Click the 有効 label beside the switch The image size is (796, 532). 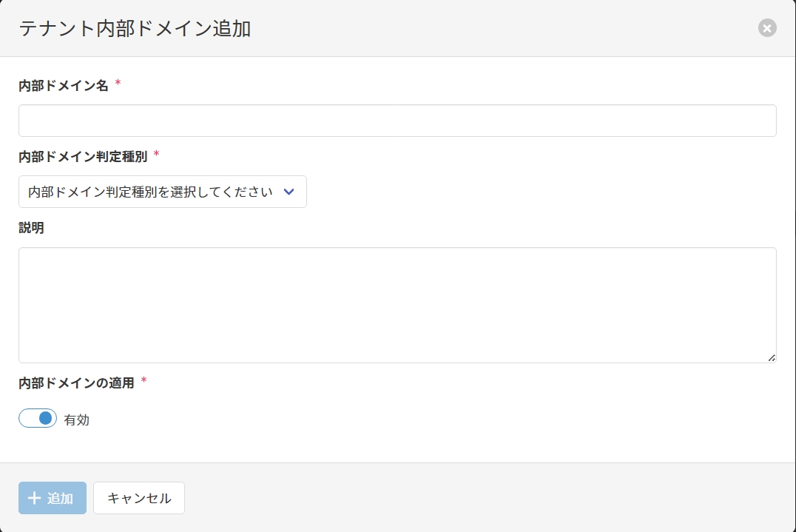pyautogui.click(x=77, y=420)
